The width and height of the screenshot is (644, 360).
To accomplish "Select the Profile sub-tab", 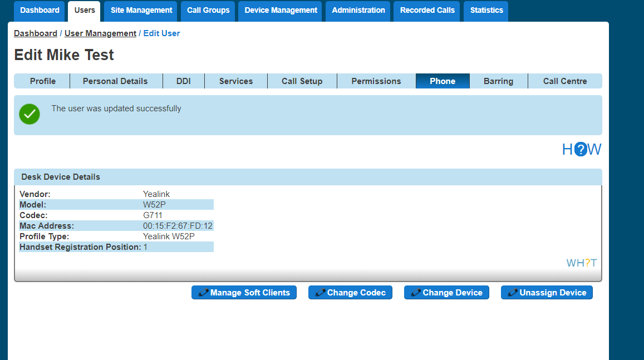I will point(42,81).
